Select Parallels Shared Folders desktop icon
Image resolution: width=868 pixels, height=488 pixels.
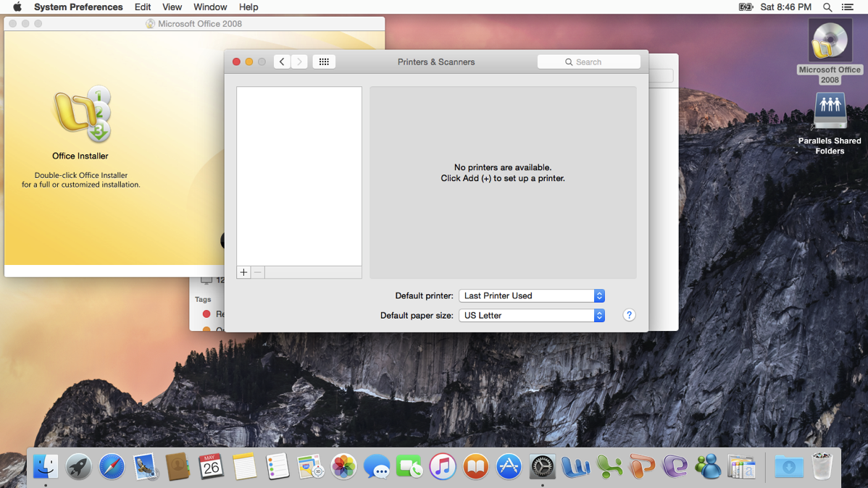point(830,111)
